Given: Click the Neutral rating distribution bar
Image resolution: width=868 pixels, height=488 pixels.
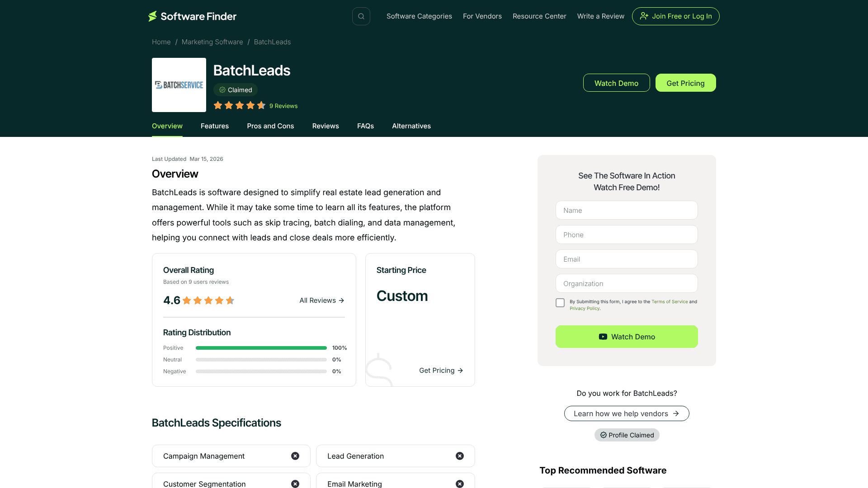Looking at the screenshot, I should (261, 360).
